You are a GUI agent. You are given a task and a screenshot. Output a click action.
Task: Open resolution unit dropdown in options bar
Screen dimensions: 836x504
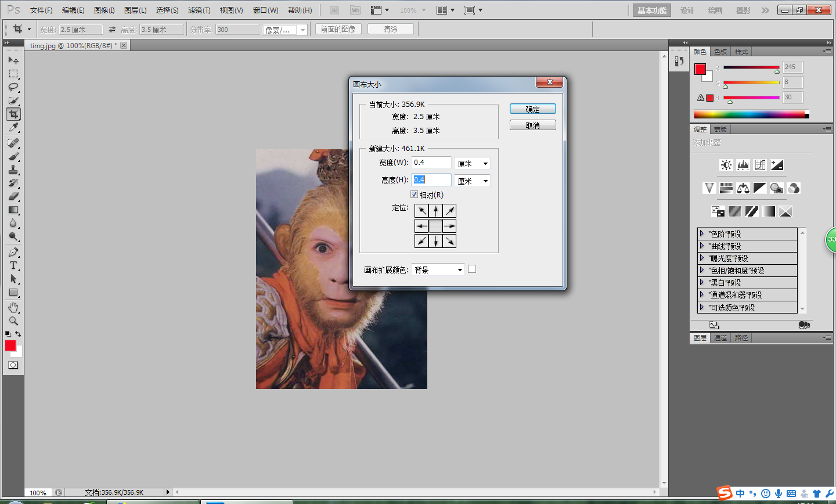284,30
